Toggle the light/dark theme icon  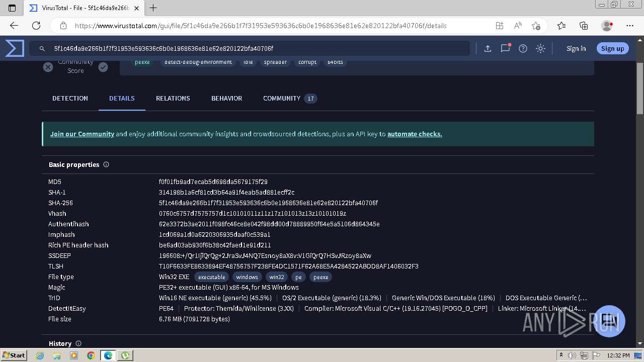tap(540, 48)
